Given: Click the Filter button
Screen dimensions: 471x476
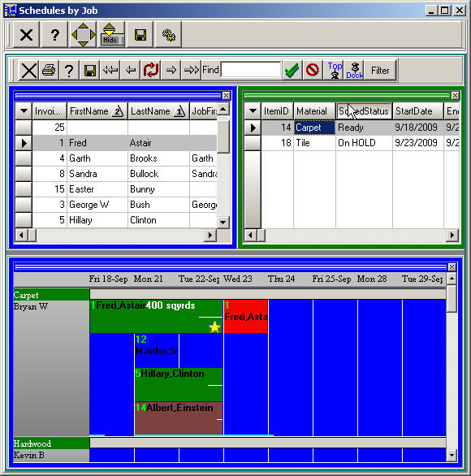Looking at the screenshot, I should point(380,71).
